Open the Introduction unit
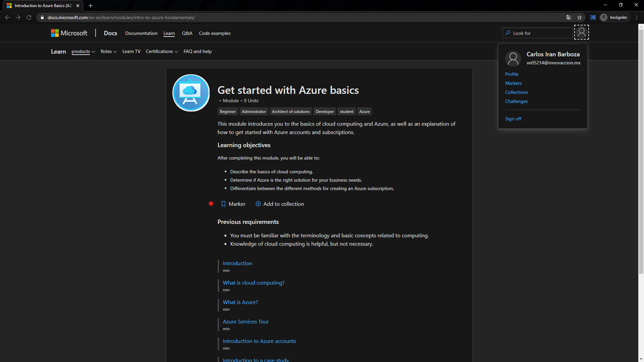This screenshot has width=644, height=362. click(x=237, y=263)
